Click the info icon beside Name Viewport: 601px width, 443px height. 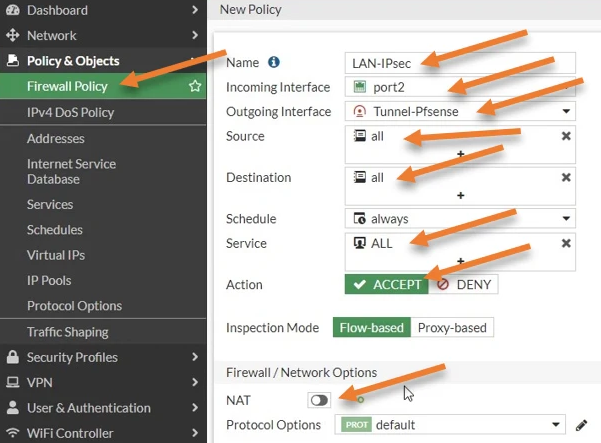coord(274,63)
